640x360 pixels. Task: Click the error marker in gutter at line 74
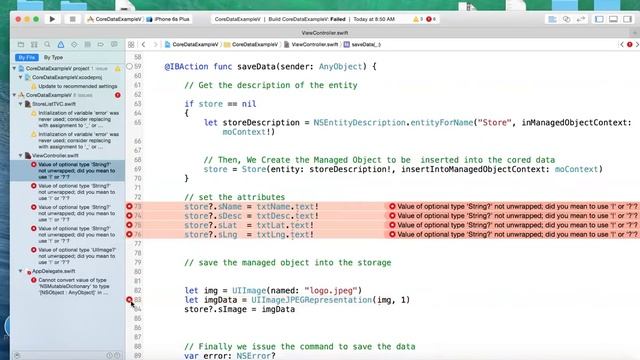pos(129,216)
